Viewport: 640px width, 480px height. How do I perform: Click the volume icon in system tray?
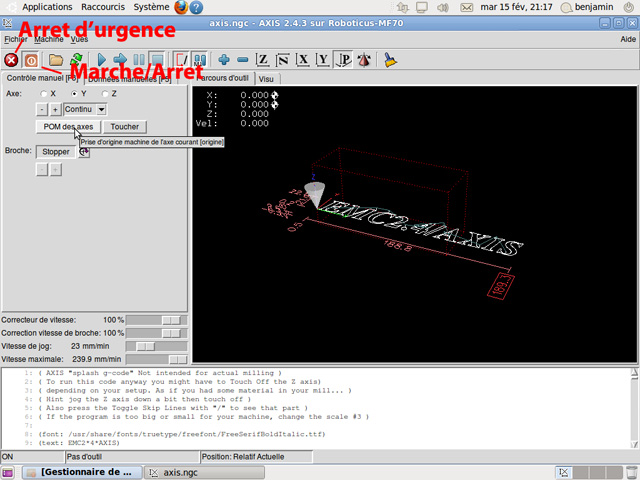click(443, 7)
